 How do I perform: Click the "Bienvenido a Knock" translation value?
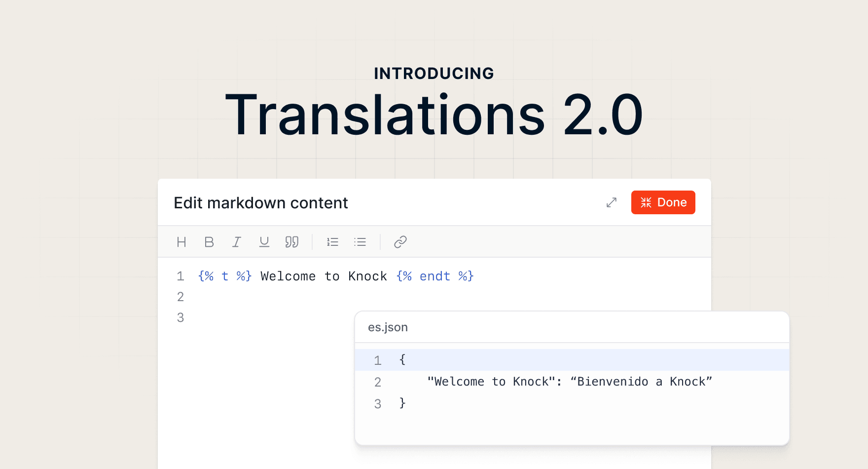(641, 382)
